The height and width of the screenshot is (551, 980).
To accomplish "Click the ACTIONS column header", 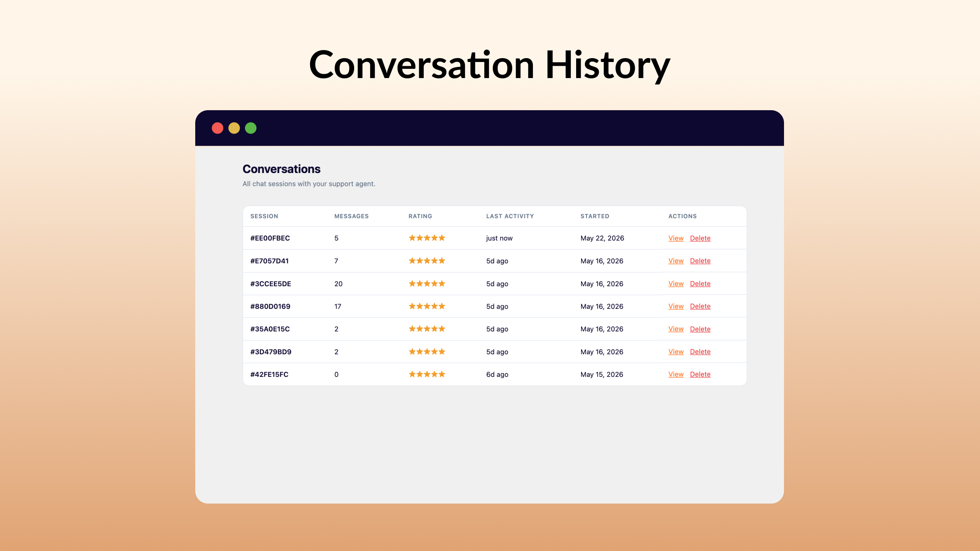I will [x=683, y=216].
